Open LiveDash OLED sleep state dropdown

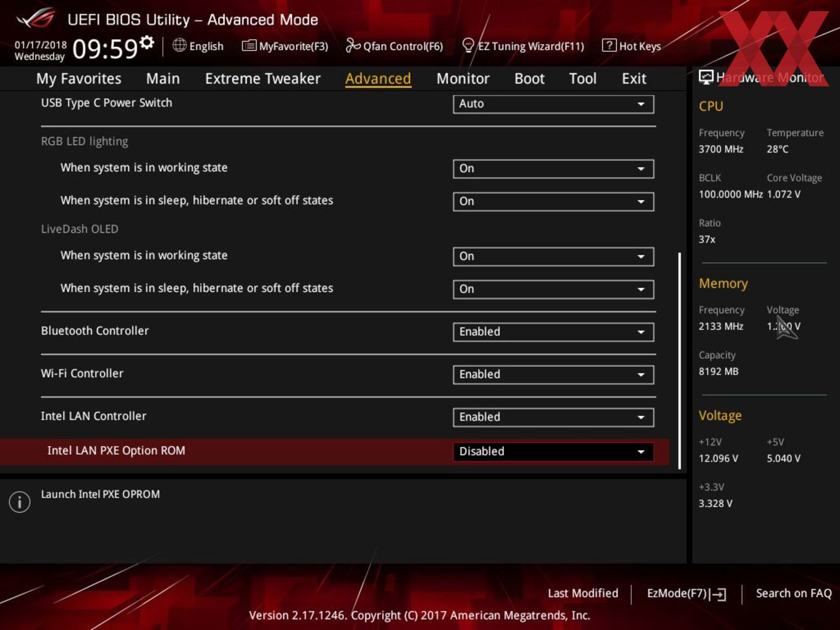553,289
